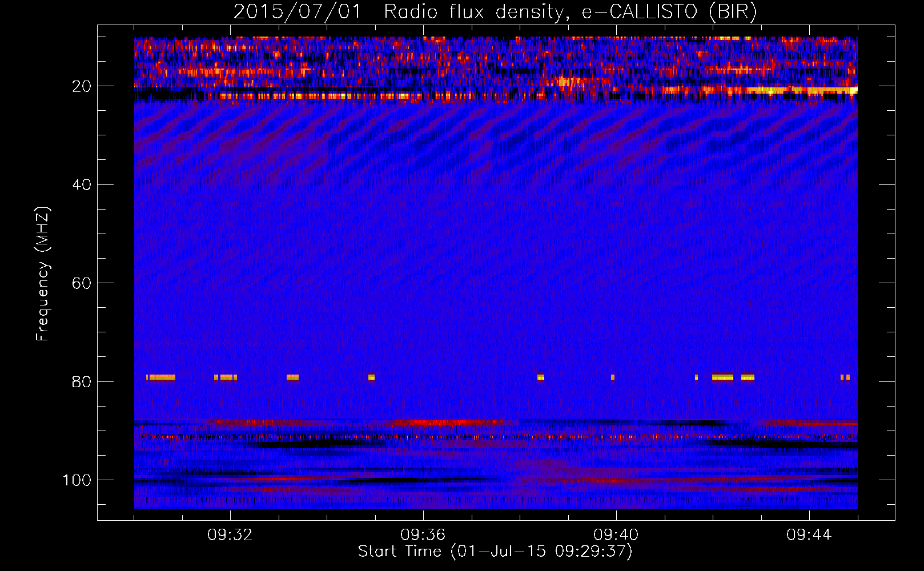The width and height of the screenshot is (924, 571).
Task: Click the 'Start Time (01-Jul-15 09:29:37)' label
Action: tap(495, 552)
